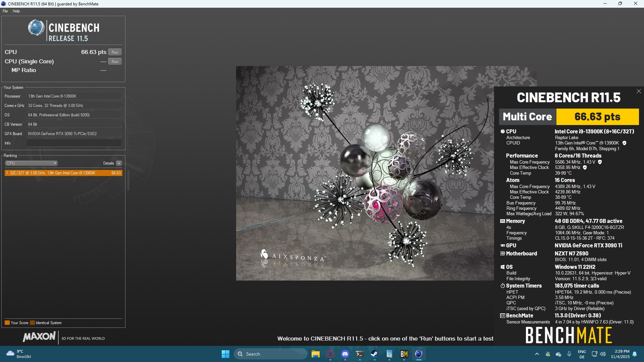Open Discord from taskbar
This screenshot has width=644, height=362.
(x=345, y=354)
